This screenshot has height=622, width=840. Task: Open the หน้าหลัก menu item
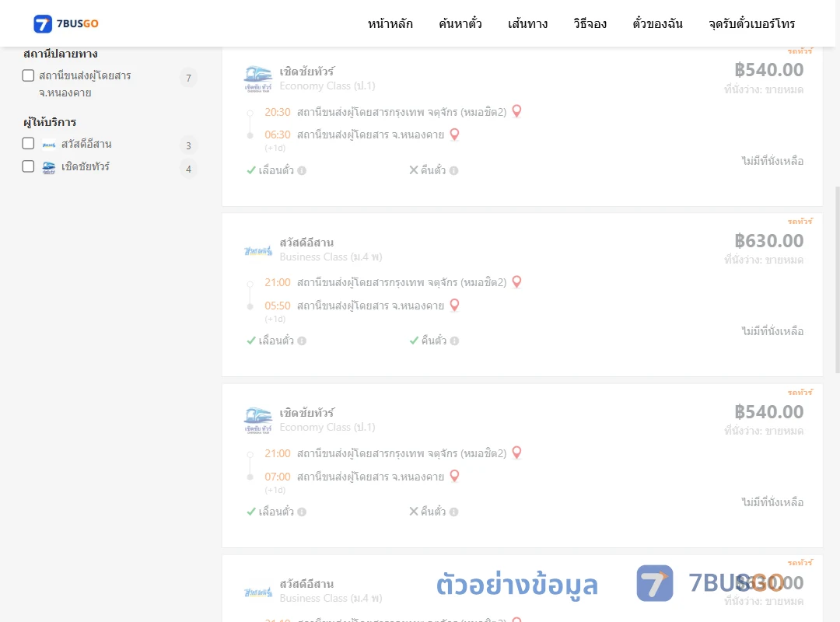390,23
